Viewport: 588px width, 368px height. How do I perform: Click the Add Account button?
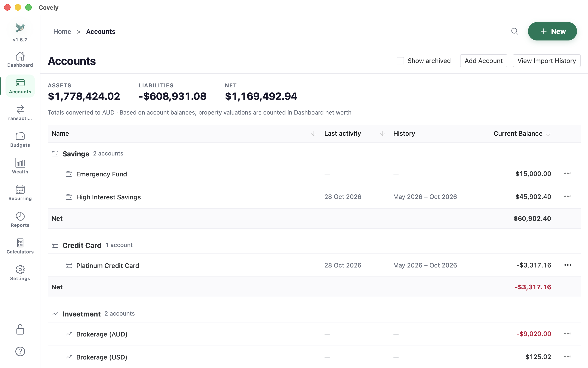(483, 61)
